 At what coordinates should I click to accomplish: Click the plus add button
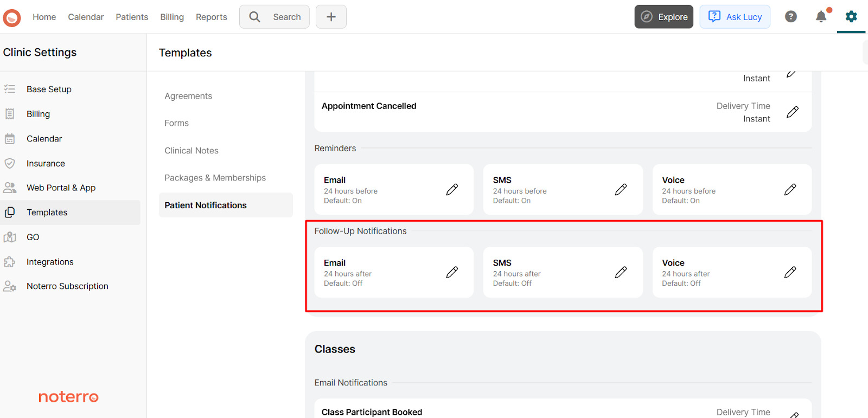tap(331, 17)
